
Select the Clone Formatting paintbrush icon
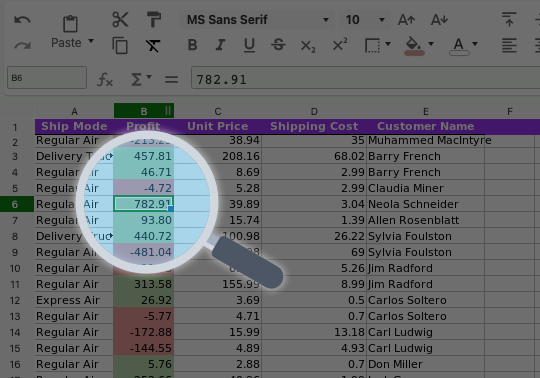154,19
